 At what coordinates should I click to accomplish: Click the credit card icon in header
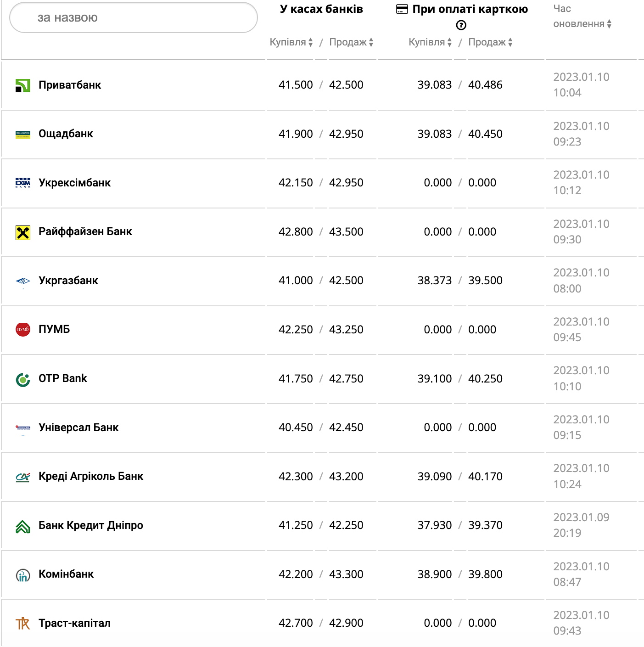[x=402, y=10]
